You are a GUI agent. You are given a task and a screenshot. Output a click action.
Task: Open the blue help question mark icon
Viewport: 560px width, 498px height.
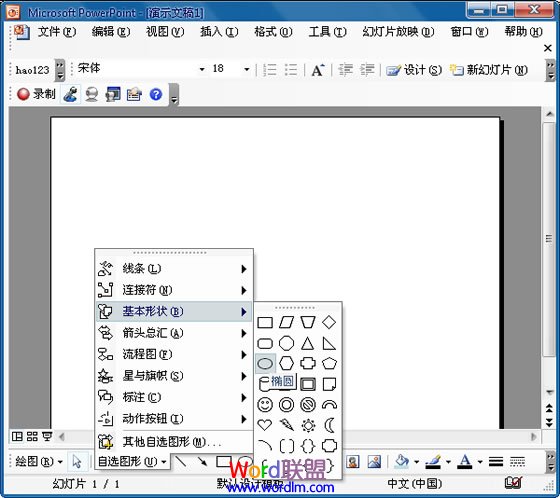[x=156, y=94]
